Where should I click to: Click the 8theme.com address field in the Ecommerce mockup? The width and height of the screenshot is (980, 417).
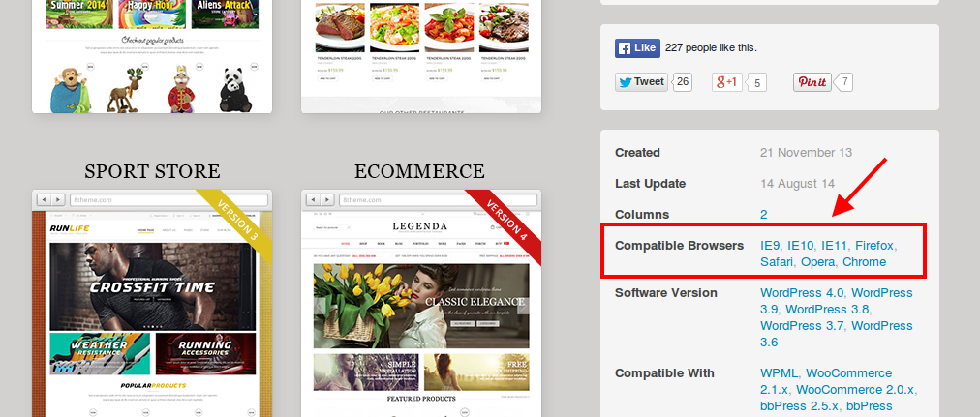point(440,199)
